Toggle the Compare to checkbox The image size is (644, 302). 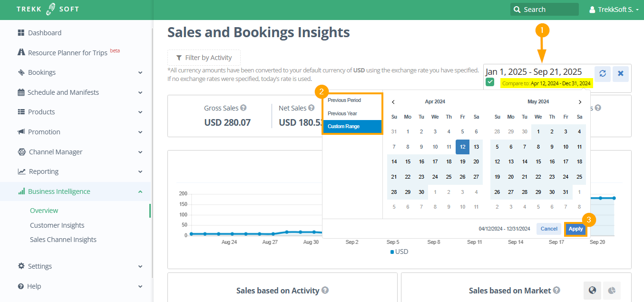[490, 82]
